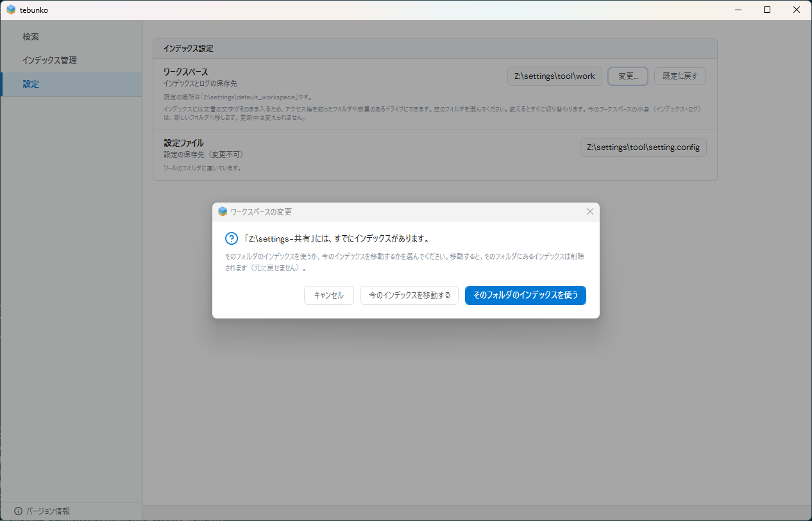Click the info icon beside バージョン情報
The height and width of the screenshot is (521, 812).
tap(18, 511)
